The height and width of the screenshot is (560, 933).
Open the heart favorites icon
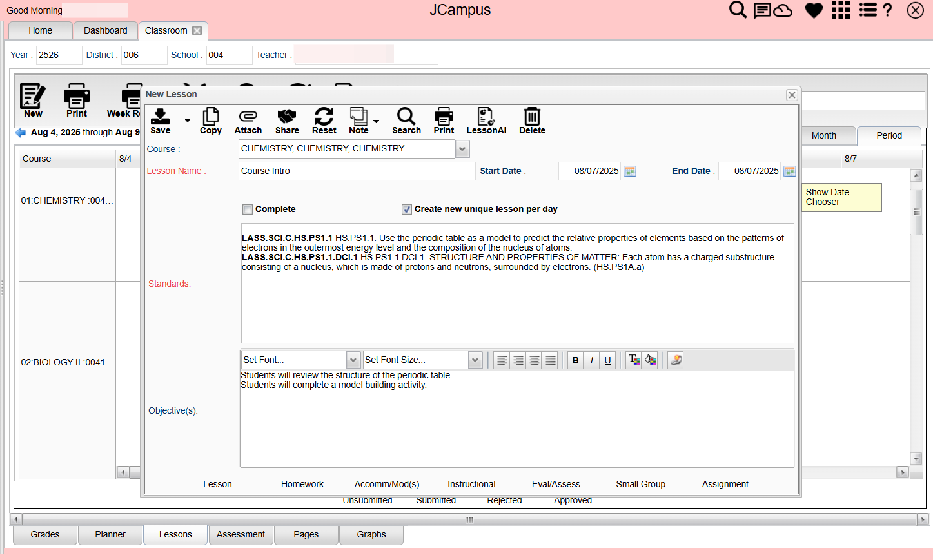coord(814,10)
